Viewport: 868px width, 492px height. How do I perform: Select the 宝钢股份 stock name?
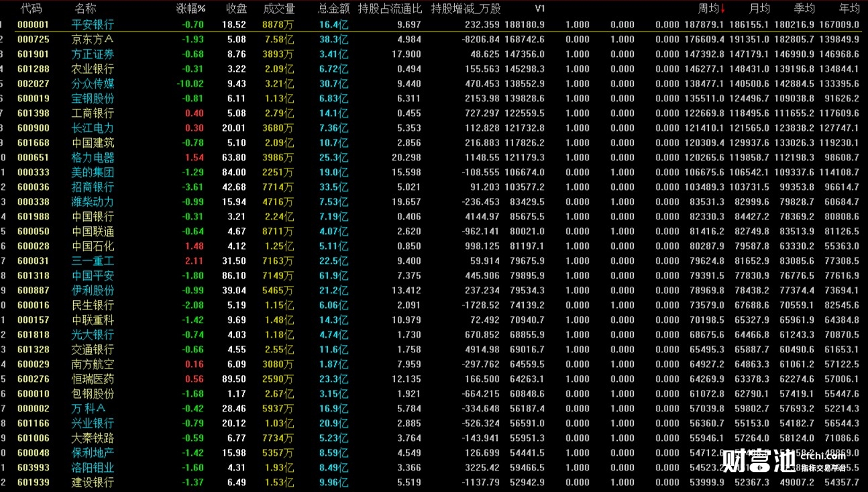coord(93,99)
